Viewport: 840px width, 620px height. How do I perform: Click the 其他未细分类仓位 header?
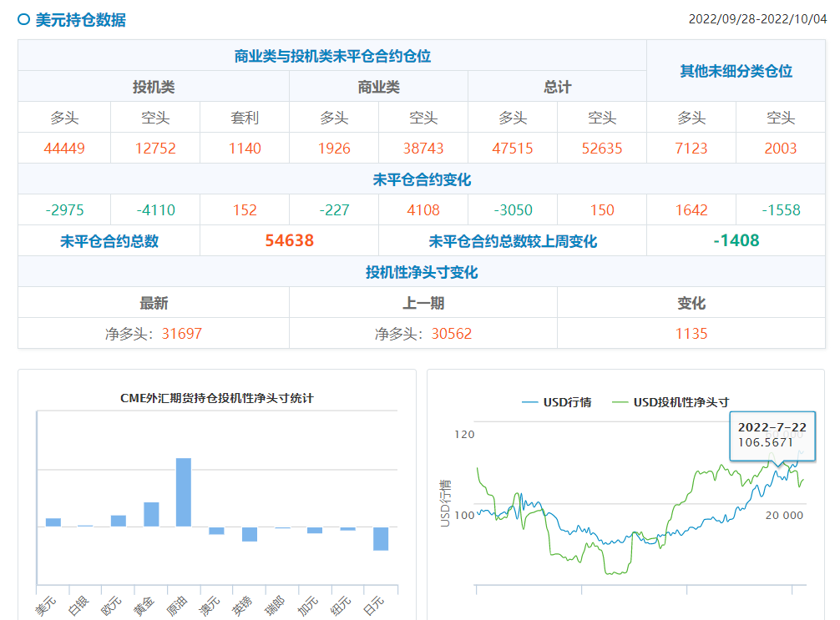click(736, 71)
